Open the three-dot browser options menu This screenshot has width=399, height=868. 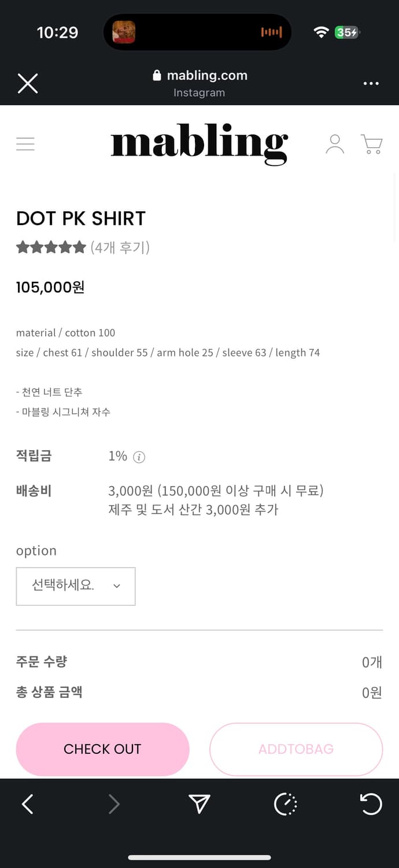(x=371, y=83)
